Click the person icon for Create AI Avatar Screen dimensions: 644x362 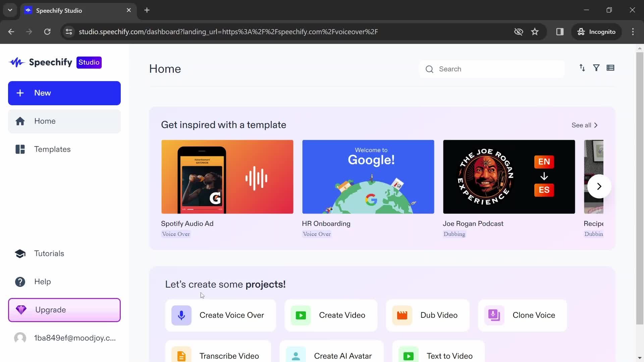click(x=296, y=355)
